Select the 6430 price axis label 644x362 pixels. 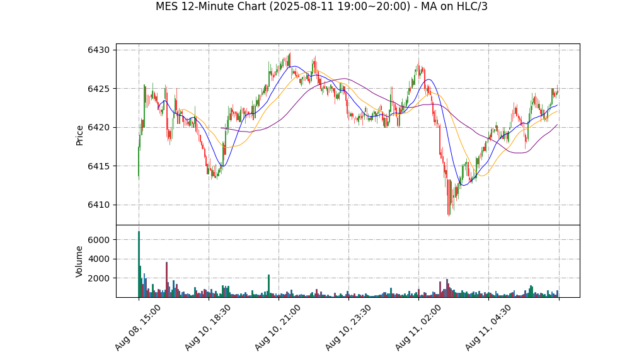pos(98,50)
